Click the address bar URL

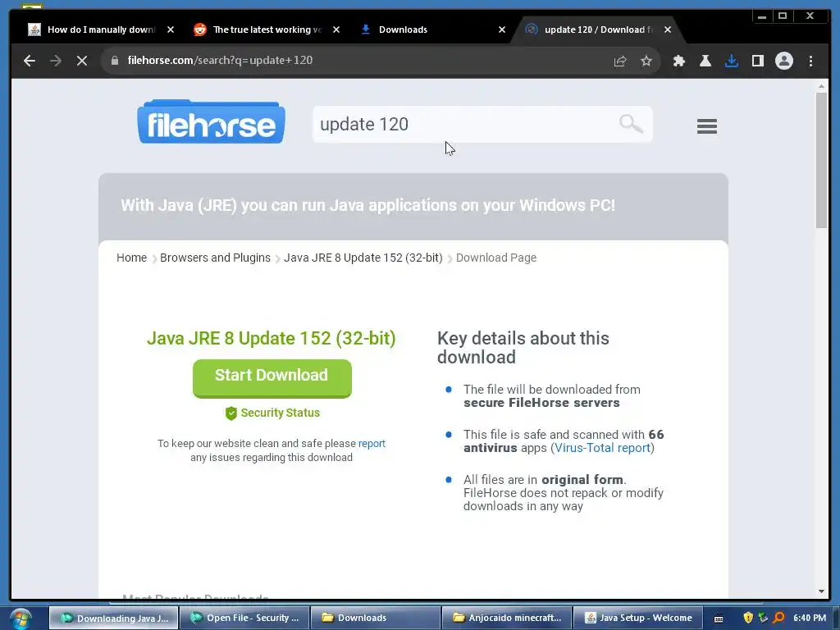pos(220,61)
